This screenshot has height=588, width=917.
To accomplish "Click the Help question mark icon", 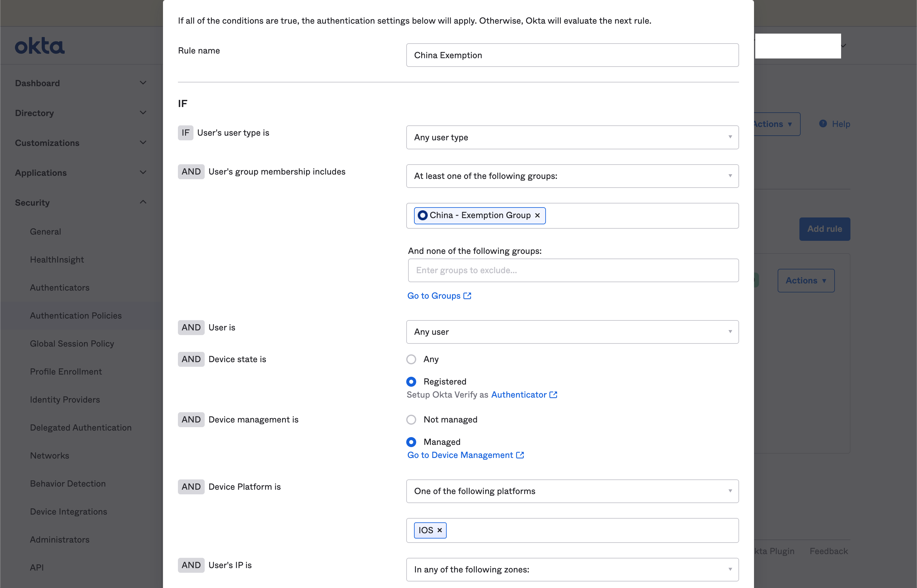I will (823, 124).
